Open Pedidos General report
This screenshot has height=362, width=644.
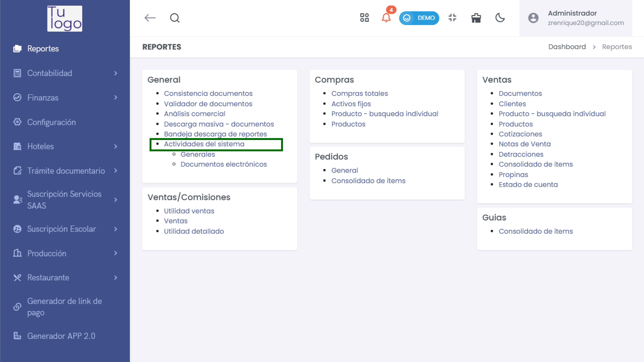tap(344, 170)
